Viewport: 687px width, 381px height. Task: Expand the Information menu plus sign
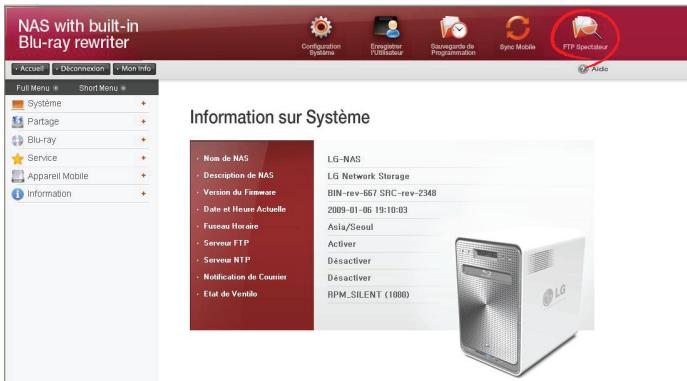(x=143, y=194)
